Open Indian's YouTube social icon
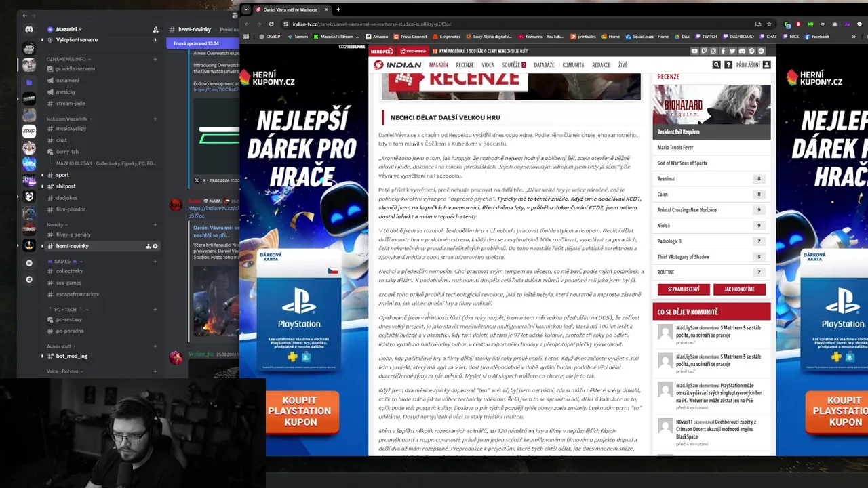Viewport: 868px width, 488px height. click(694, 51)
